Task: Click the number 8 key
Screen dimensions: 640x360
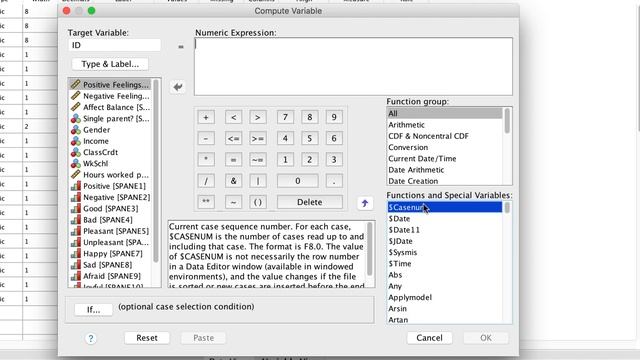Action: (309, 118)
